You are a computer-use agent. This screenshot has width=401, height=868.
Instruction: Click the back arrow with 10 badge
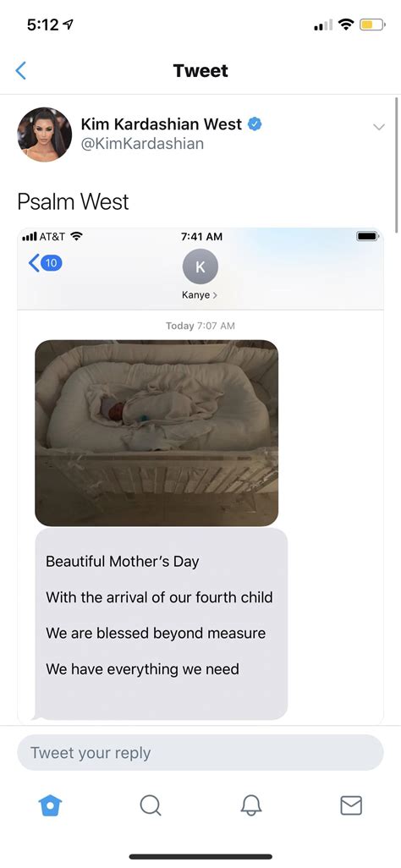pos(45,263)
